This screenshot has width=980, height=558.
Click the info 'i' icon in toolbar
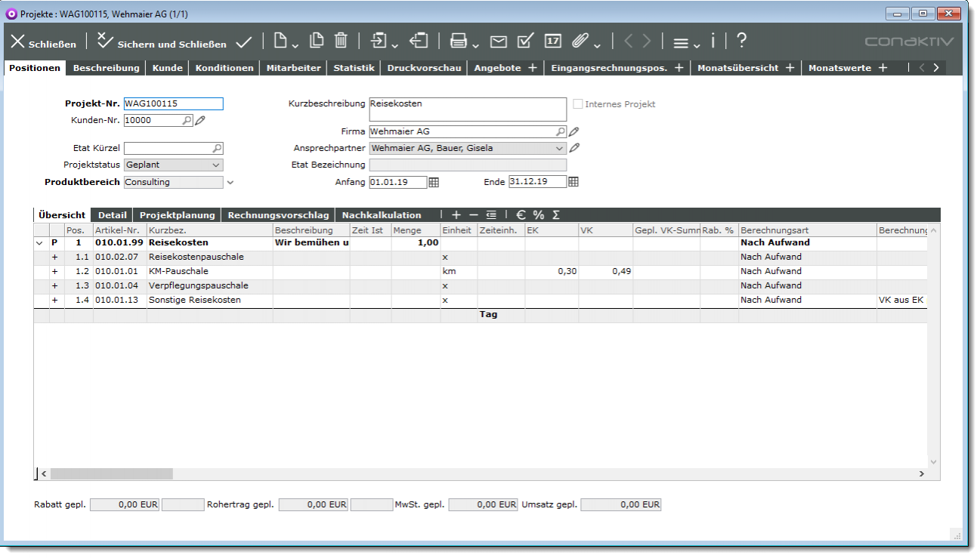713,41
